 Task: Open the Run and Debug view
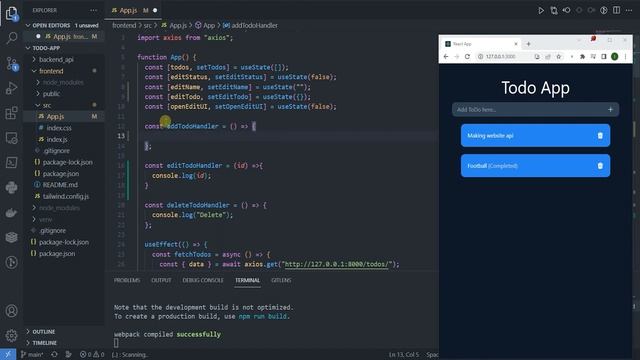tap(11, 88)
